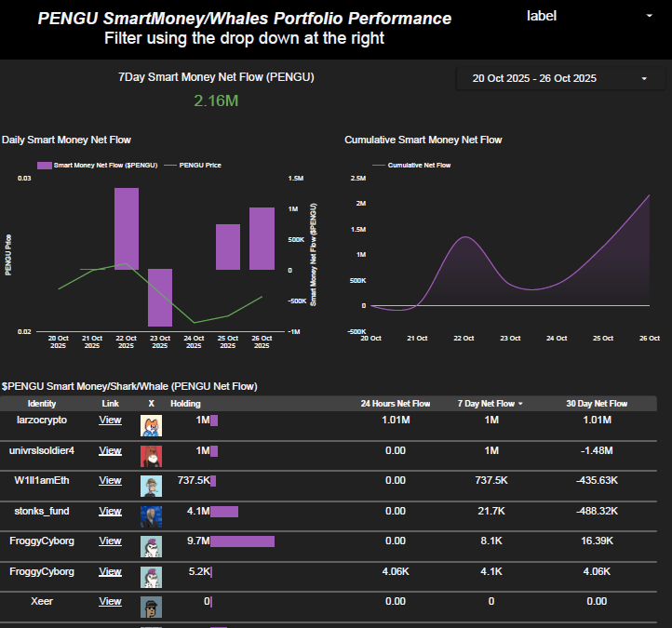The image size is (672, 628).
Task: Open larzocrypto's X profile avatar
Action: click(x=151, y=426)
